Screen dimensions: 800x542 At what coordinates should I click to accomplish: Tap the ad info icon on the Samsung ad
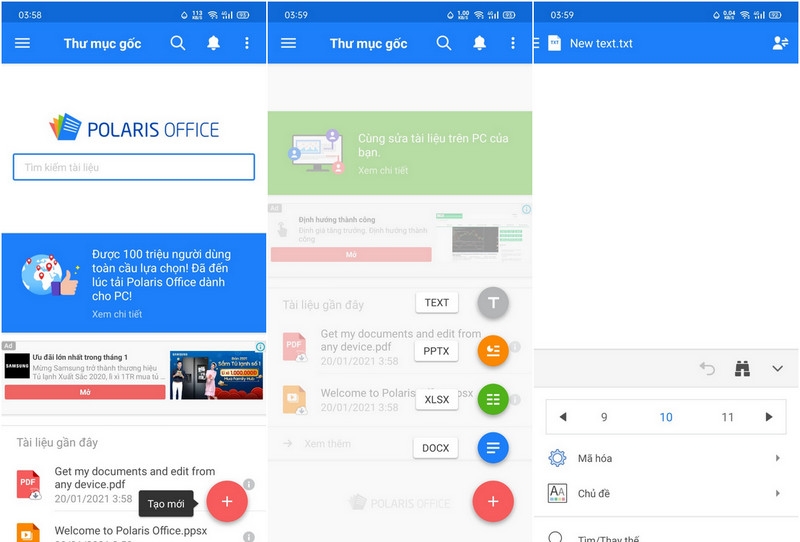(260, 347)
